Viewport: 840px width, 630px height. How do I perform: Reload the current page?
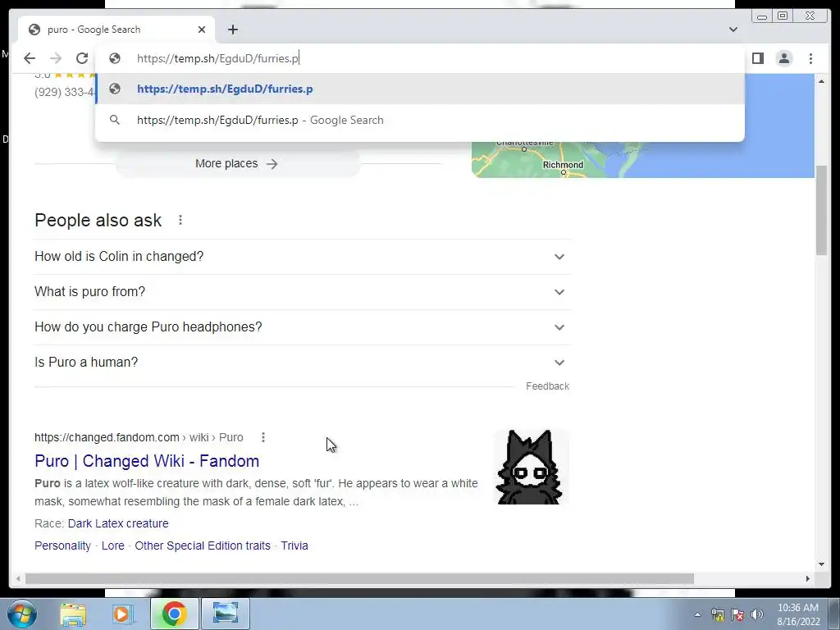coord(81,58)
